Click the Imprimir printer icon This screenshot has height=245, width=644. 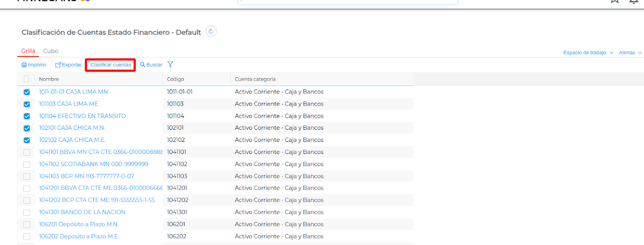[x=24, y=65]
